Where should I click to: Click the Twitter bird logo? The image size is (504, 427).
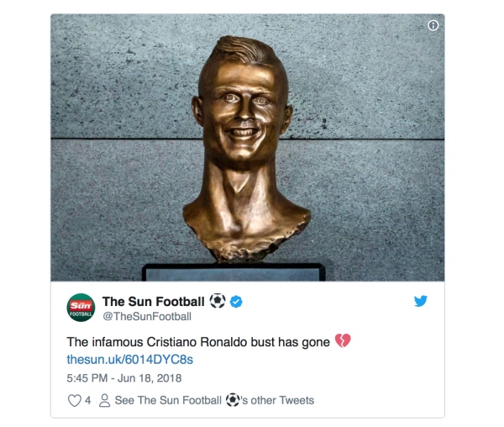coord(421,301)
